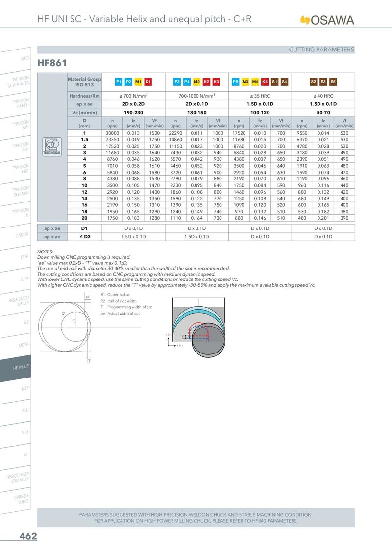Image resolution: width=392 pixels, height=555 pixels.
Task: Select the 50-70 cutting speed value
Action: (323, 113)
